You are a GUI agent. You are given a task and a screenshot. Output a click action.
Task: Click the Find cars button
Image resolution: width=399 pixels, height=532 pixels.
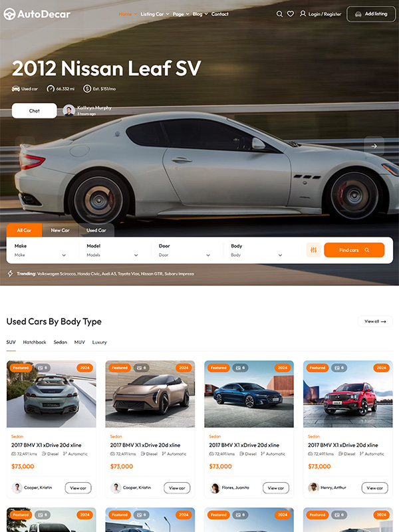click(354, 250)
